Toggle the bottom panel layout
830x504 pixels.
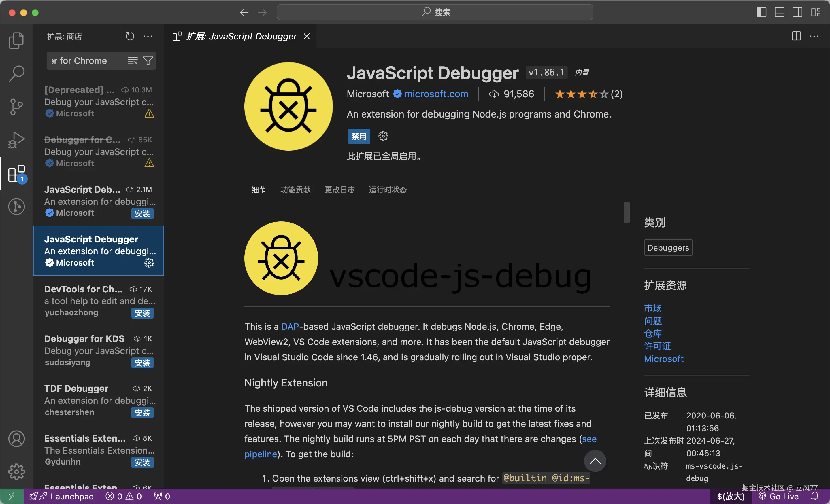[x=780, y=12]
